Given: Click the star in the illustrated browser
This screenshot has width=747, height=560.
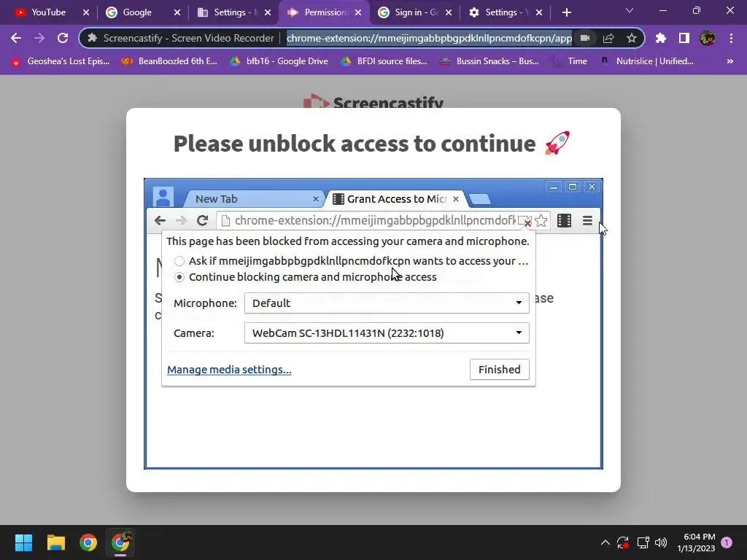Looking at the screenshot, I should click(541, 220).
